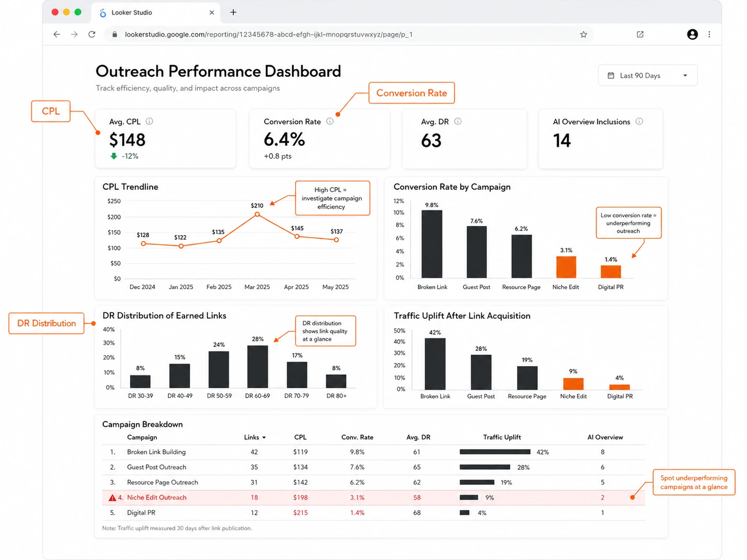The height and width of the screenshot is (560, 747).
Task: Click the lock site-info icon
Action: pos(114,35)
